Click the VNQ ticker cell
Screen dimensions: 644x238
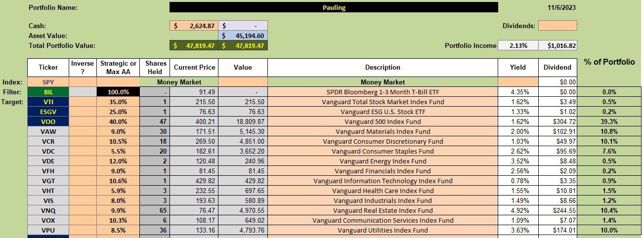click(48, 210)
